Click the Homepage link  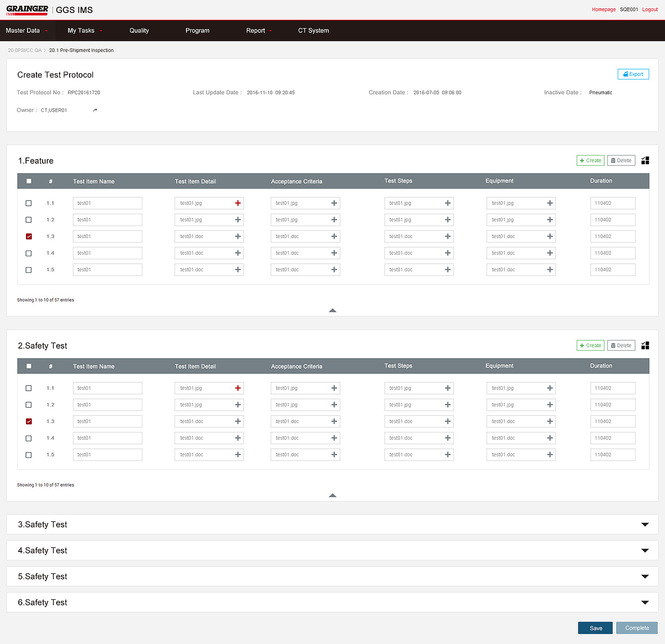[604, 9]
